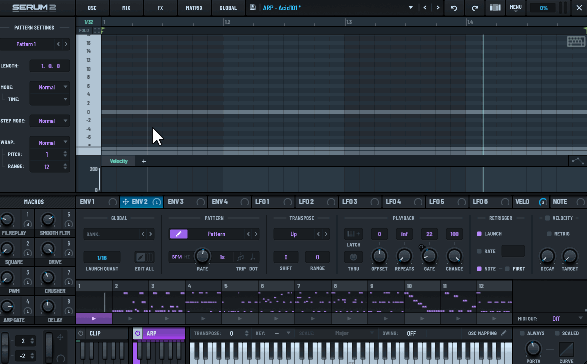587x364 pixels.
Task: Open the Key dropdown
Action: coord(282,333)
